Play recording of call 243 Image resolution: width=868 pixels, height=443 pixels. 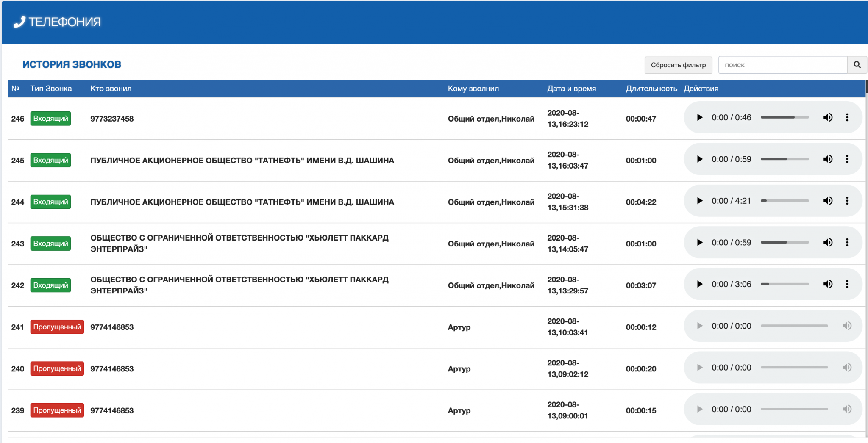[x=699, y=242]
